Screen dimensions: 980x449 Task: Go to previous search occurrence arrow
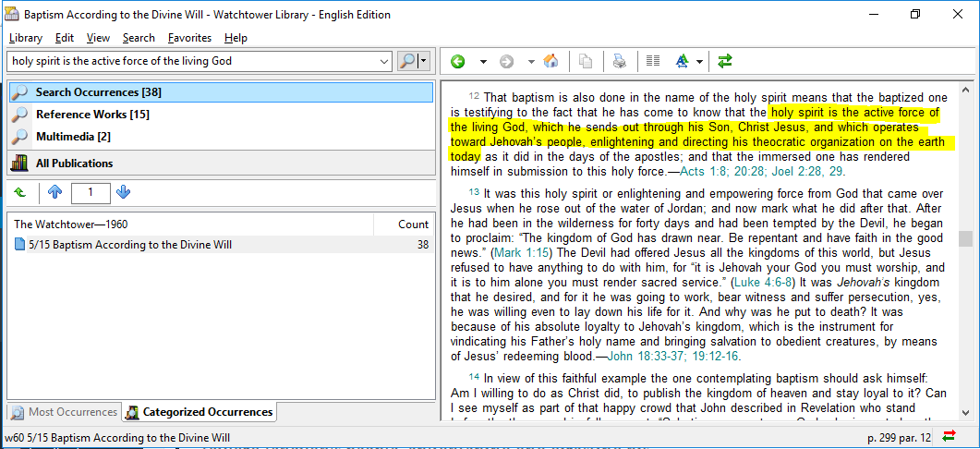[x=54, y=192]
